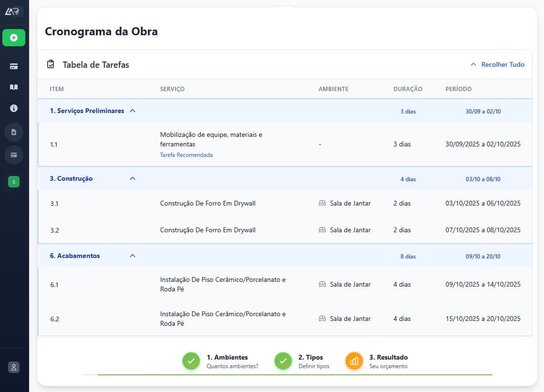Click the dining icon beside Sala de Jantar row 3.1
544x392 pixels.
click(323, 203)
